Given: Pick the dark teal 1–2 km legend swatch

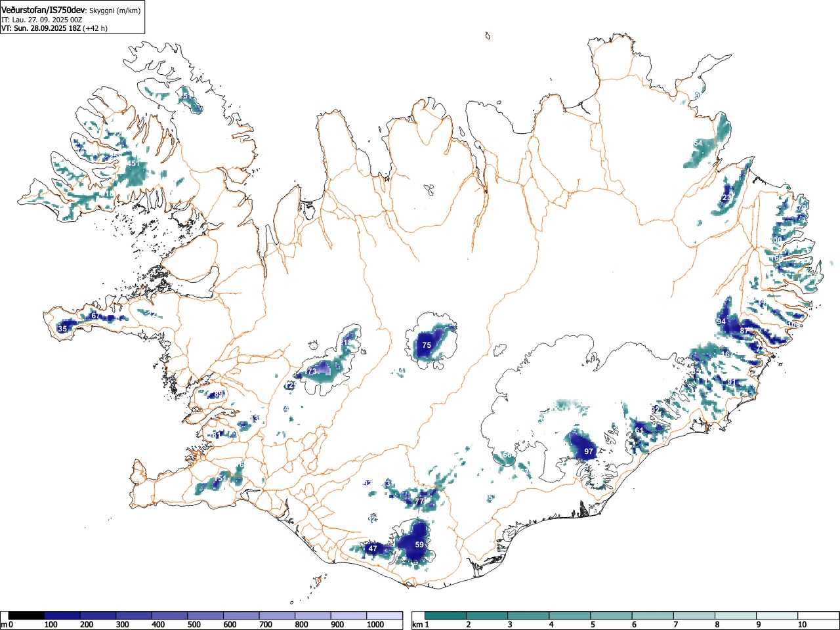Looking at the screenshot, I should coord(446,616).
